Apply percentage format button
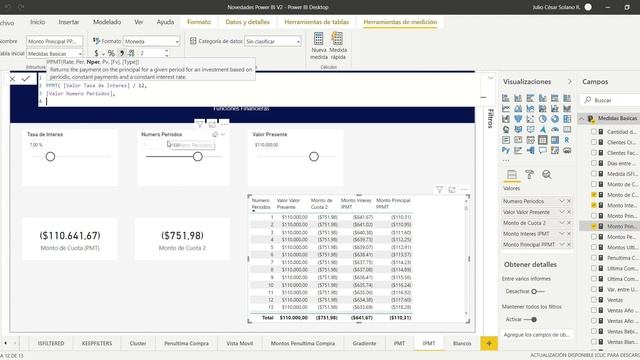This screenshot has width=640, height=360. [x=111, y=53]
